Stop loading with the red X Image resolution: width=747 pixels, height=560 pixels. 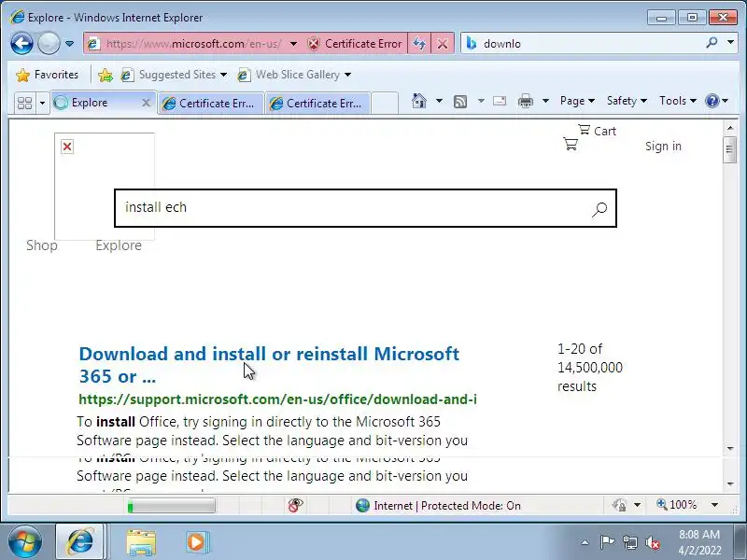[443, 44]
